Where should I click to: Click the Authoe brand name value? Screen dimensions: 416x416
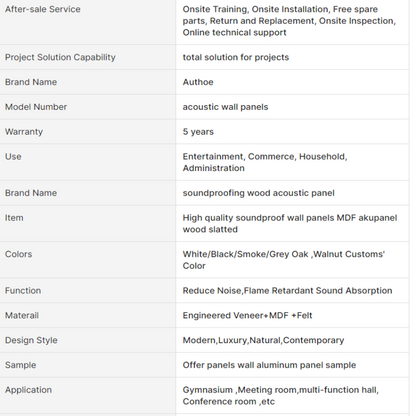(198, 82)
